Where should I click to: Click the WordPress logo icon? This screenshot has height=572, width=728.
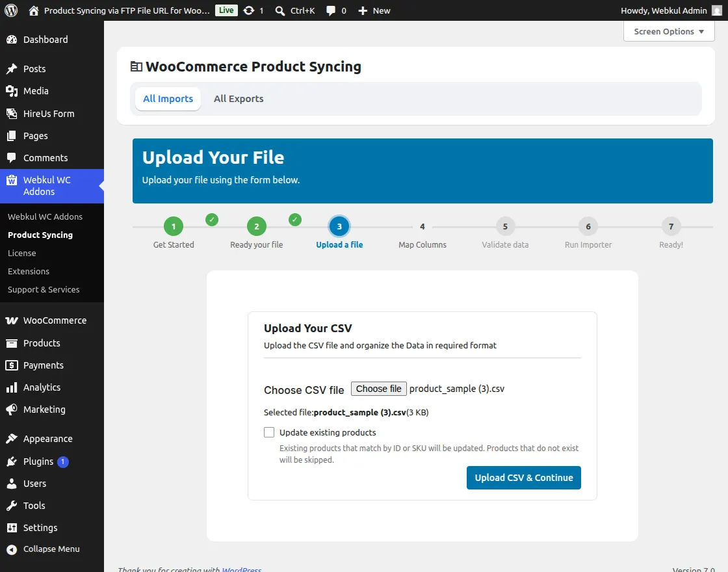click(x=11, y=10)
